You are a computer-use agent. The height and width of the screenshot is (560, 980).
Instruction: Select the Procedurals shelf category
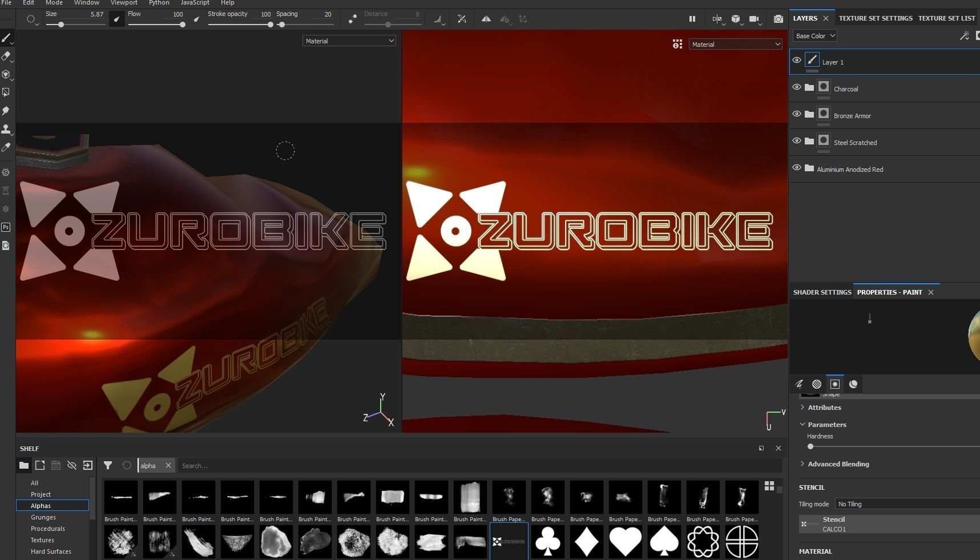[48, 529]
